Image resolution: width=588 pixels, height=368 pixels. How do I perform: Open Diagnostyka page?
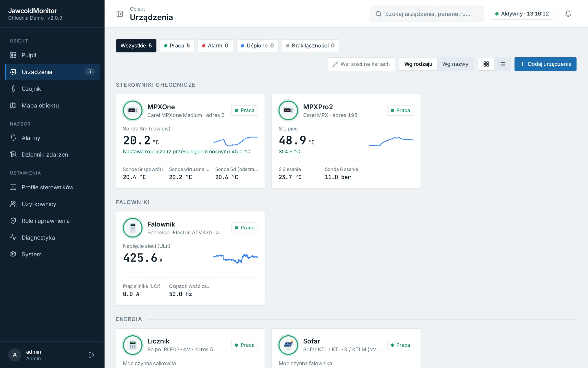52,237
